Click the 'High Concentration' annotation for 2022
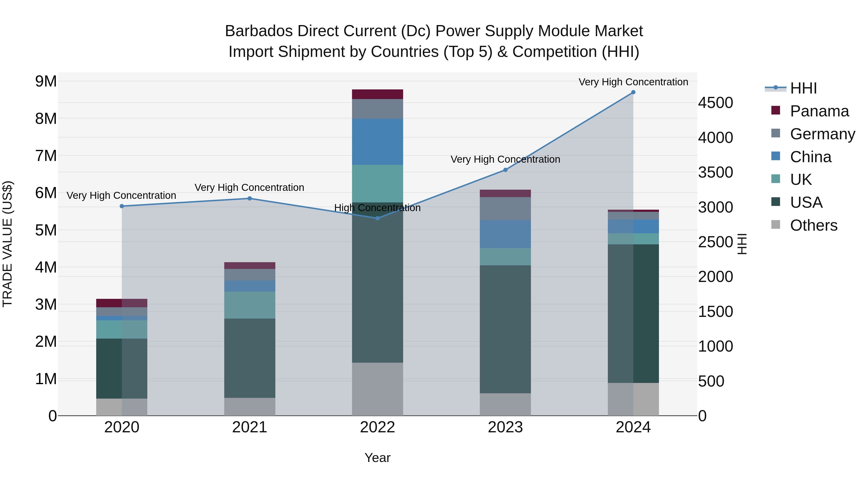Viewport: 868px width, 488px height. pyautogui.click(x=377, y=208)
